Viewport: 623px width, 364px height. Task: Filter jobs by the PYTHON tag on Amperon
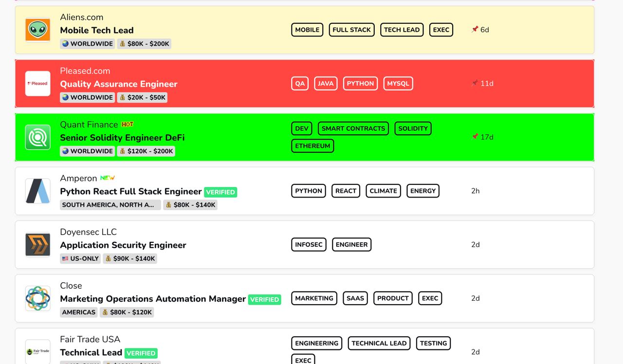click(309, 191)
